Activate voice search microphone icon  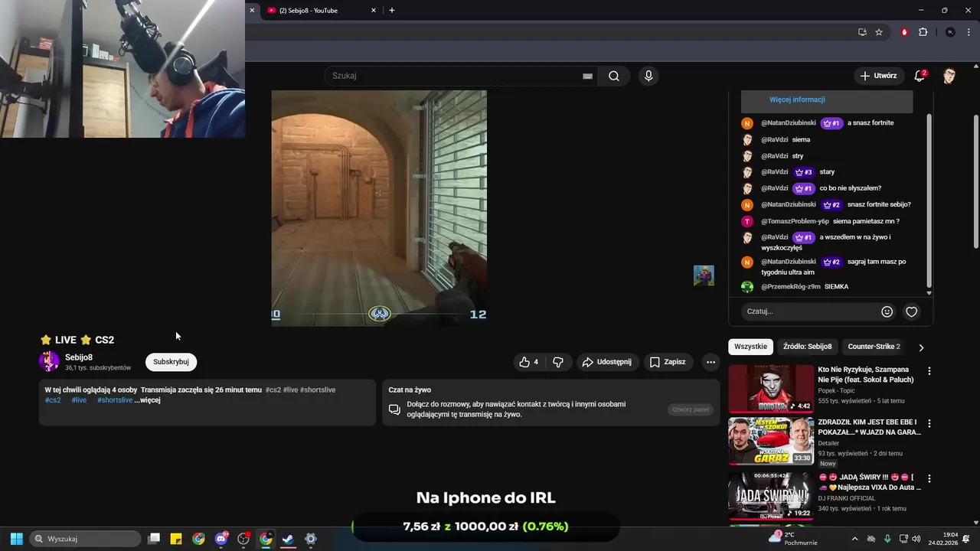pyautogui.click(x=648, y=76)
